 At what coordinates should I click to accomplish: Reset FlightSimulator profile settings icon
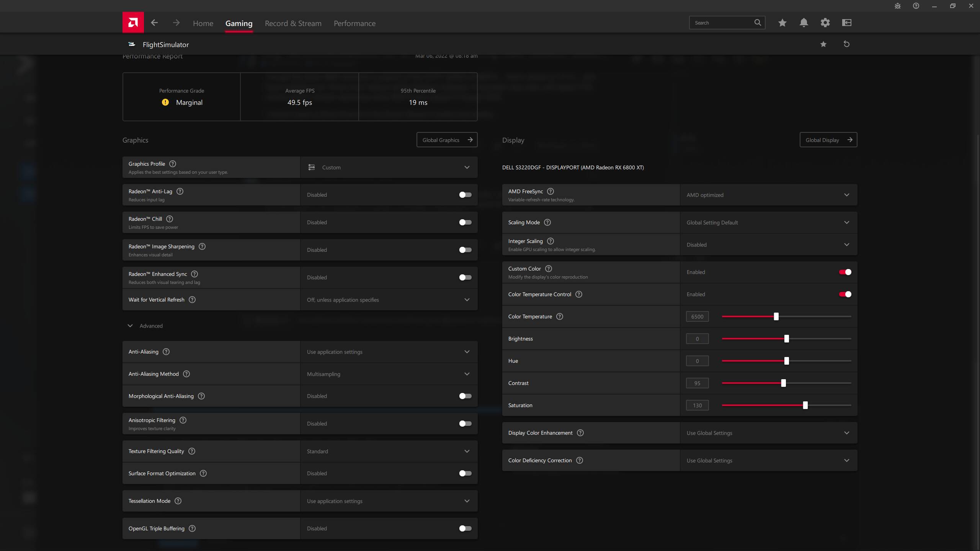[x=846, y=44]
